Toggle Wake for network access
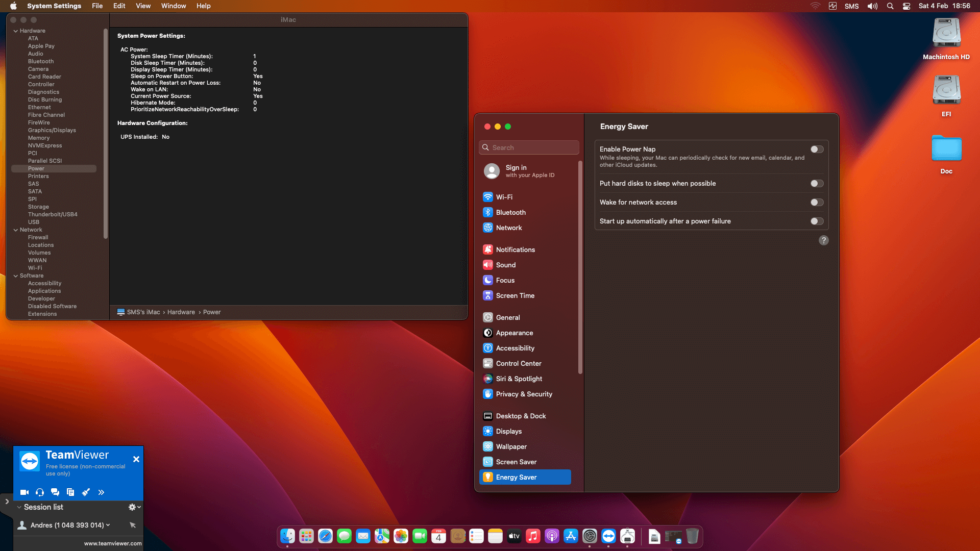Viewport: 980px width, 551px height. (x=817, y=203)
